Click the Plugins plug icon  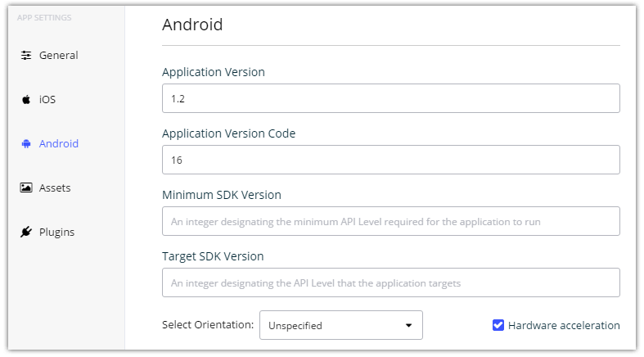pos(26,232)
